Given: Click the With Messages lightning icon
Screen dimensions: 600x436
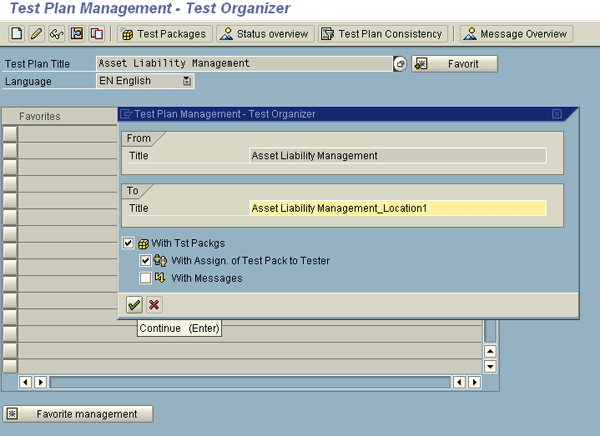Looking at the screenshot, I should click(160, 278).
